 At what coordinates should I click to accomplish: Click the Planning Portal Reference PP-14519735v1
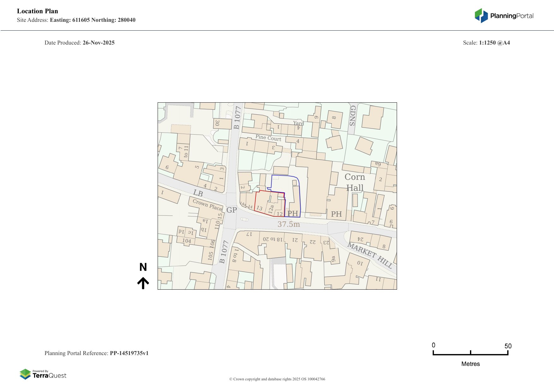click(x=96, y=353)
